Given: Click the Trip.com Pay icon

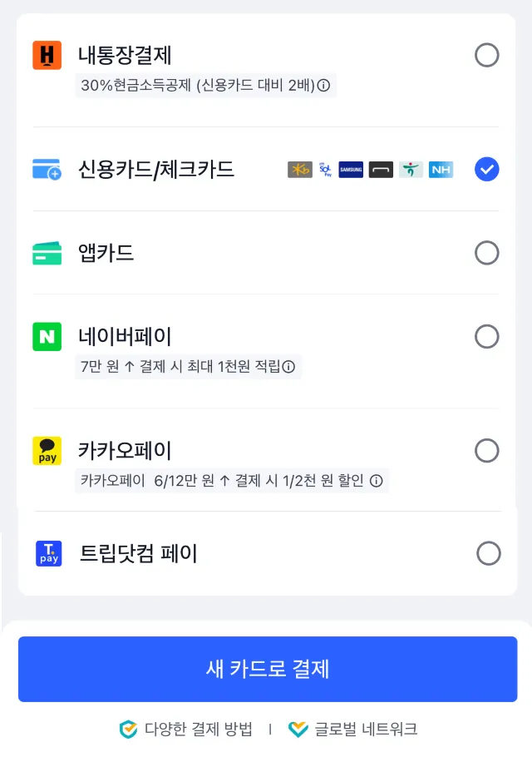Looking at the screenshot, I should click(47, 553).
